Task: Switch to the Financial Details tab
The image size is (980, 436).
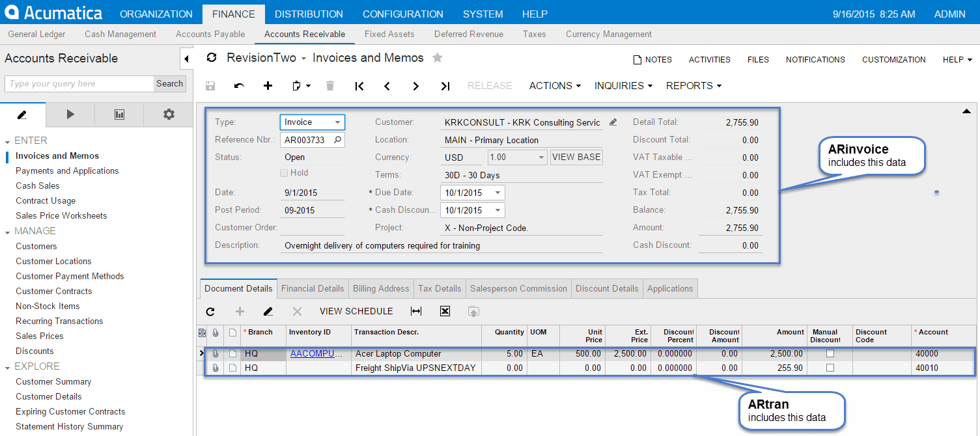Action: [313, 288]
